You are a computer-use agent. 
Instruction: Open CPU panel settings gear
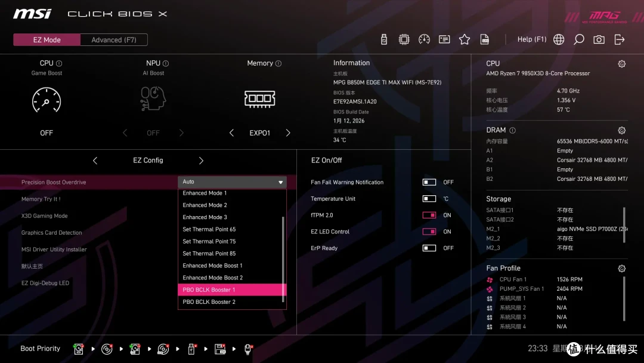[622, 64]
